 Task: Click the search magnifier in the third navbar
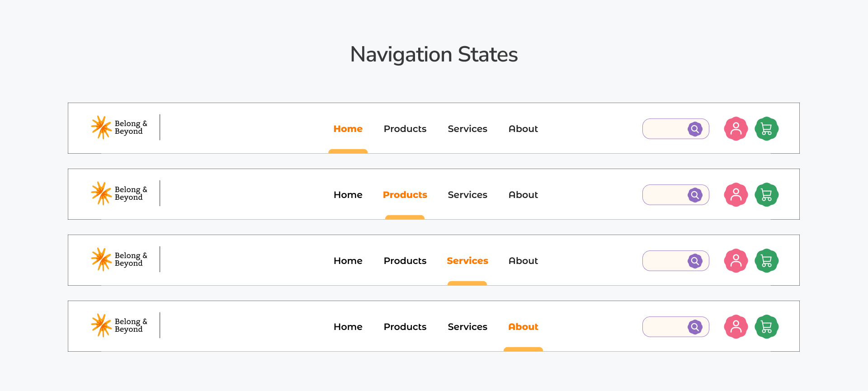point(695,261)
